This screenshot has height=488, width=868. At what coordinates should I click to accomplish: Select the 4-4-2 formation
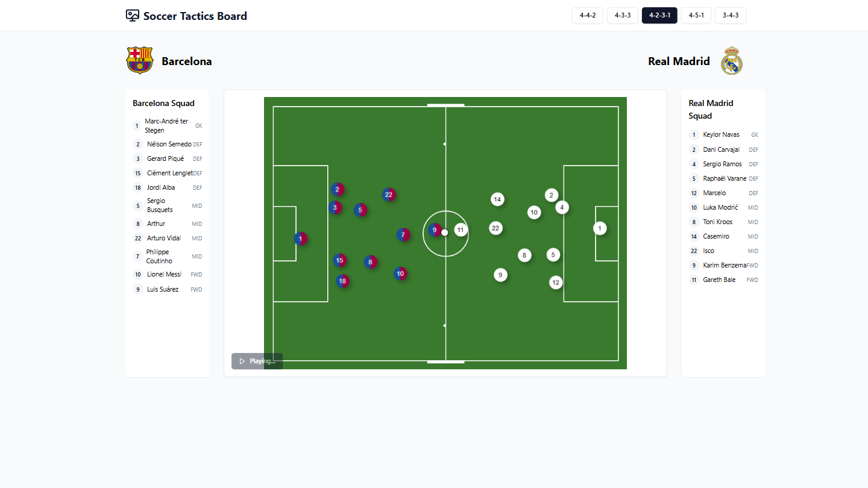click(x=587, y=15)
